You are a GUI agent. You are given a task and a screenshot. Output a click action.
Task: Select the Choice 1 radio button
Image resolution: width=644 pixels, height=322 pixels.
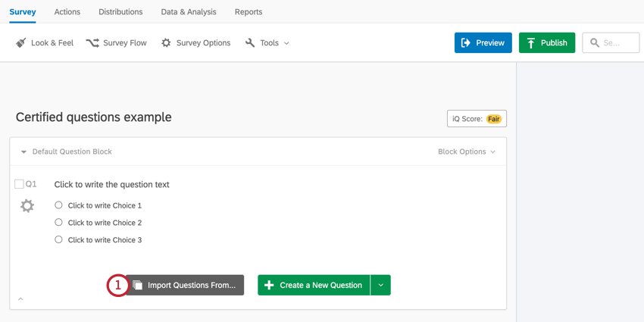[x=58, y=205]
